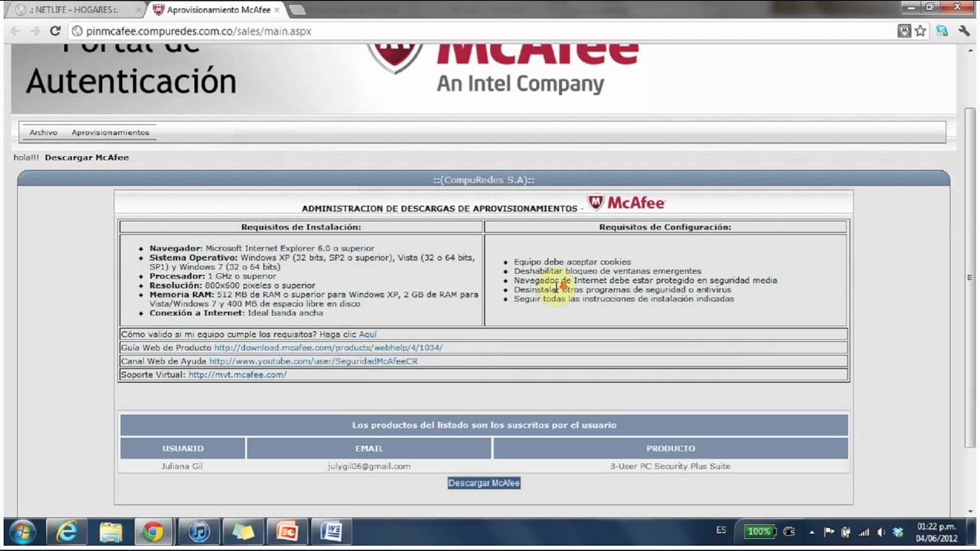The image size is (980, 551).
Task: Select the Aprovisionamiento McAfee tab
Action: point(217,10)
